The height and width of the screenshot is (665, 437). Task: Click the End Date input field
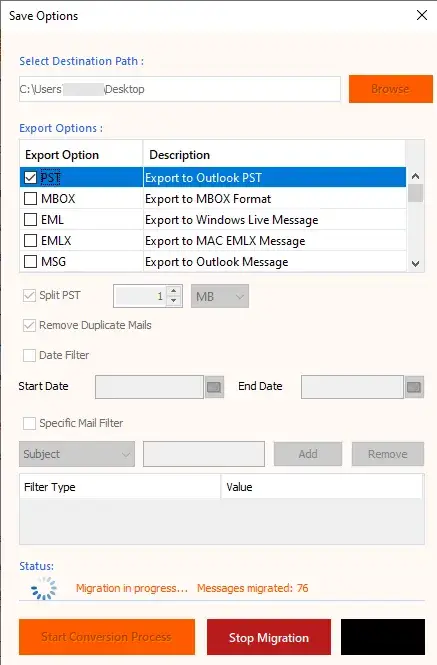(x=352, y=387)
